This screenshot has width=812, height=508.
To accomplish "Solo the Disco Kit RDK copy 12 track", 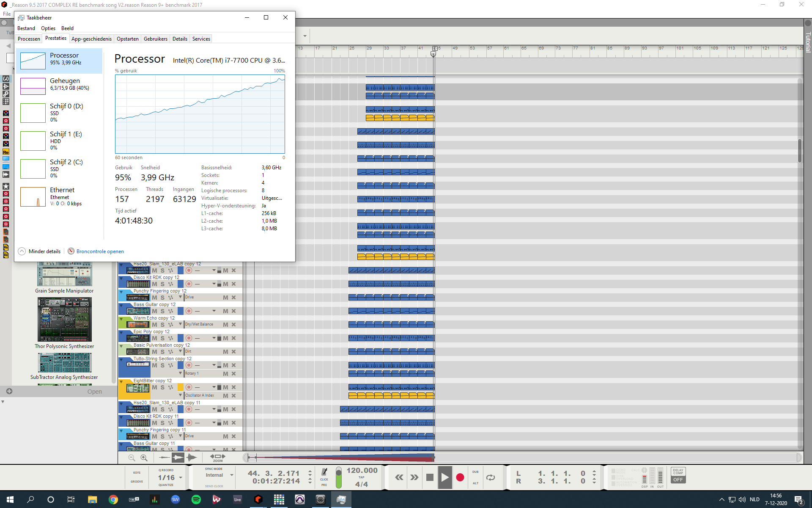I will [162, 284].
